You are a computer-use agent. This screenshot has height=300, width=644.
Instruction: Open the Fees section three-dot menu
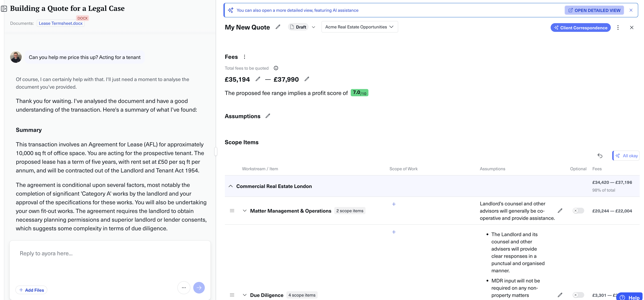tap(245, 57)
